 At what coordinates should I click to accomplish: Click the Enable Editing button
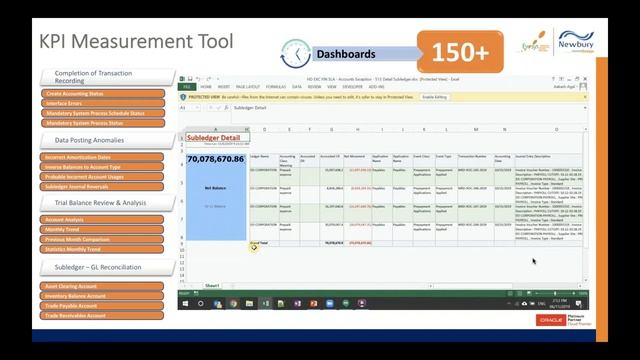point(435,97)
